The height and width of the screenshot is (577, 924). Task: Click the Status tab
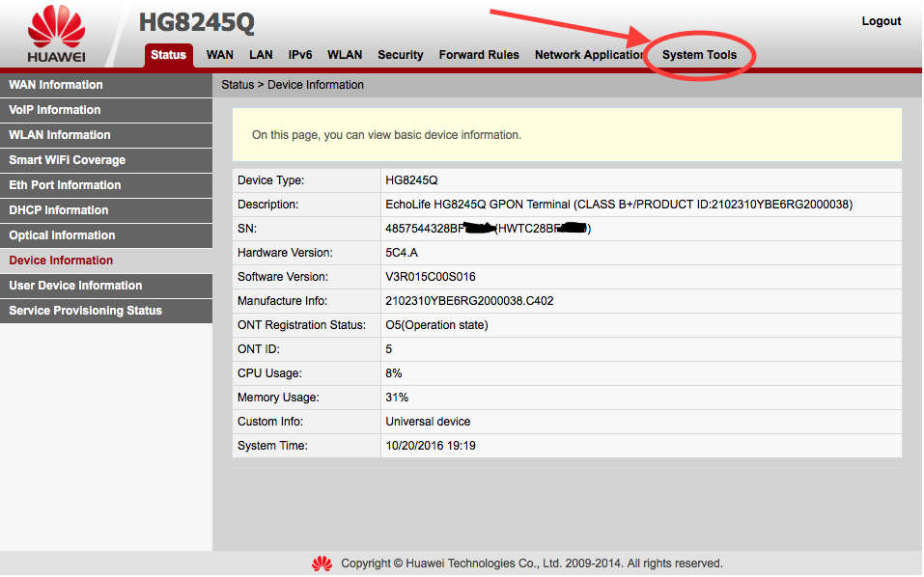(x=168, y=55)
